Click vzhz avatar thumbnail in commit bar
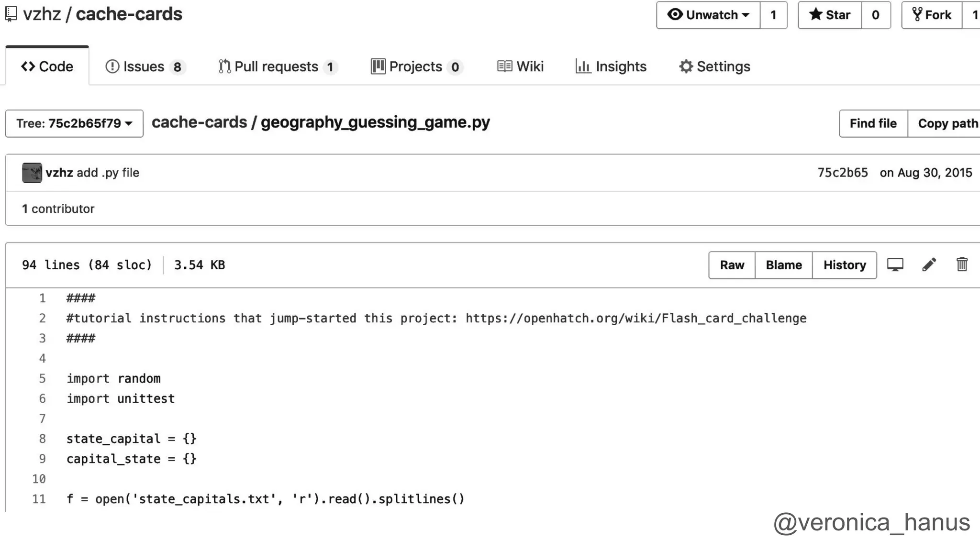 click(32, 173)
